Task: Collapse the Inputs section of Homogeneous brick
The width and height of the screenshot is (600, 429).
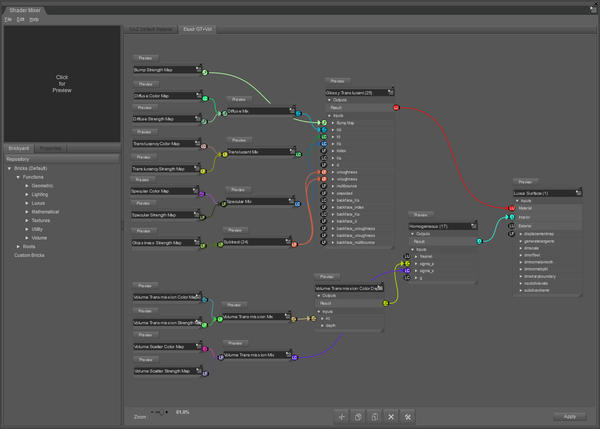Action: pyautogui.click(x=412, y=249)
